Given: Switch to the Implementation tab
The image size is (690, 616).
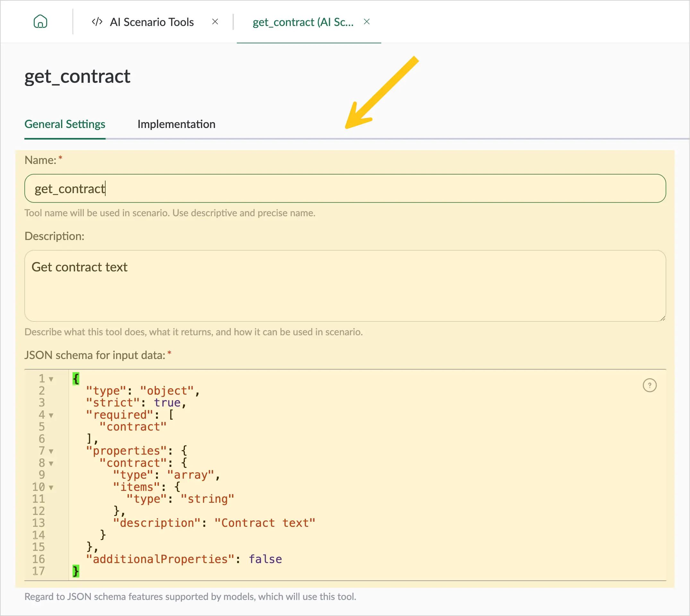Looking at the screenshot, I should click(176, 124).
